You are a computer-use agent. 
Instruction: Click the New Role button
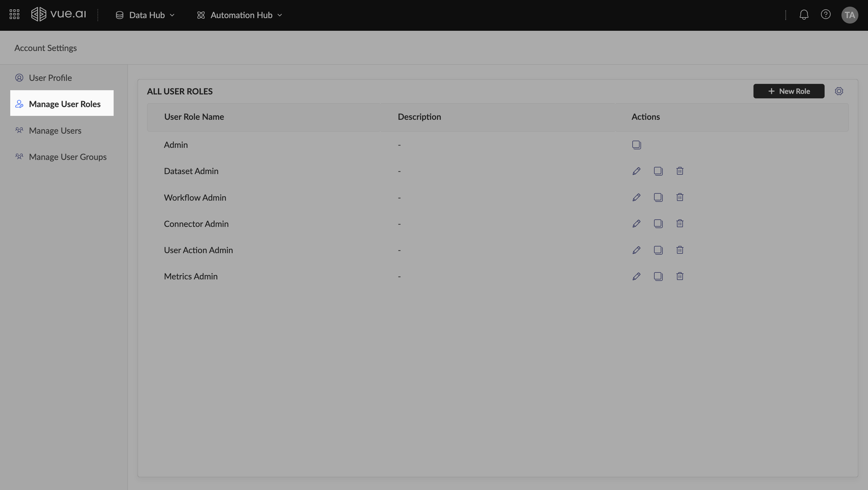(x=788, y=91)
